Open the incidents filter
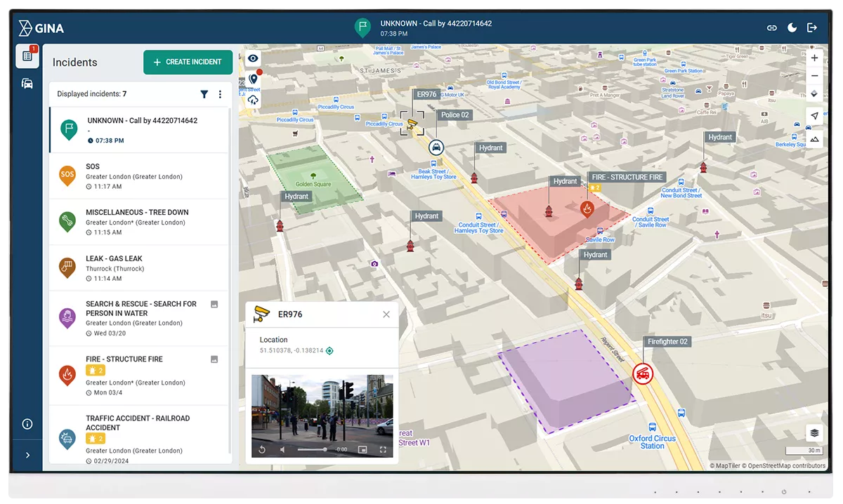 pos(204,94)
